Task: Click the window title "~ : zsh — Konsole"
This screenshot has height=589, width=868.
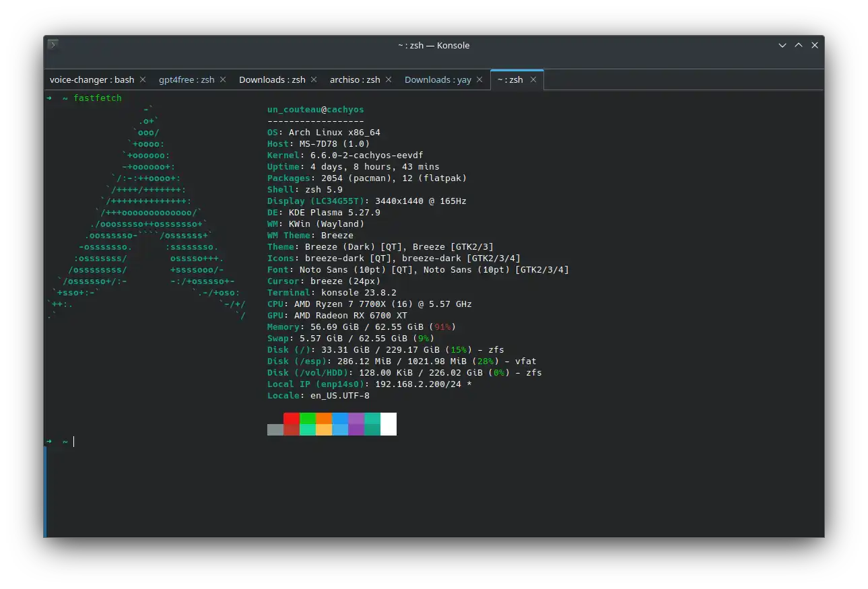Action: (434, 45)
